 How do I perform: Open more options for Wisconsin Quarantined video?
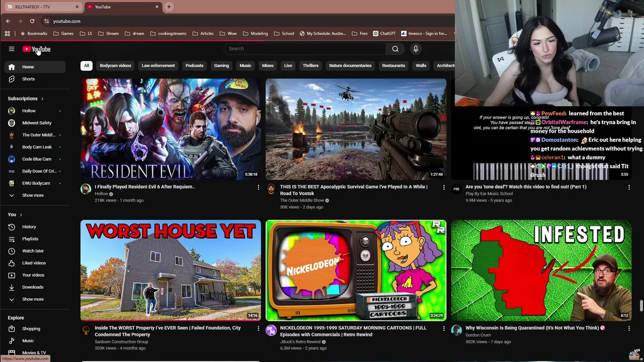(x=629, y=328)
